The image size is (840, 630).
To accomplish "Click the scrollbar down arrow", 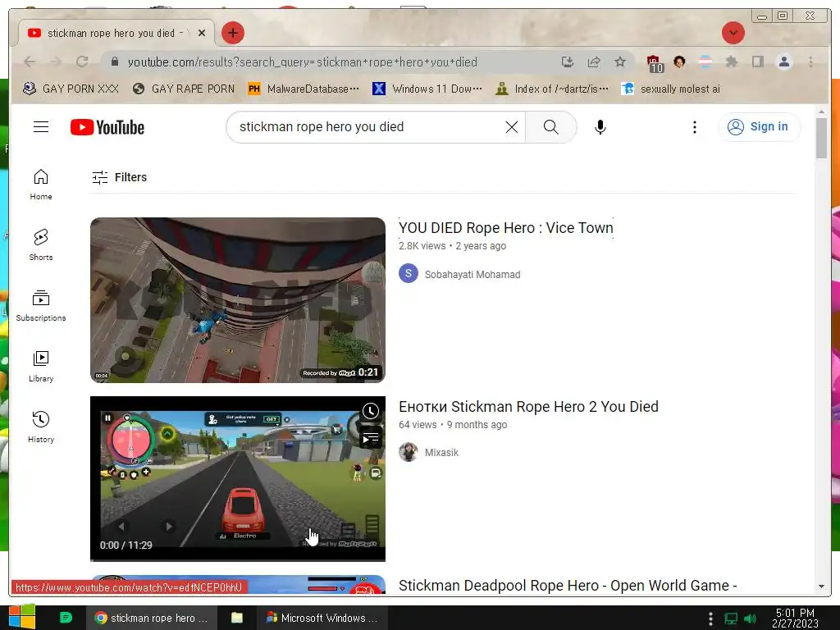I will tap(821, 587).
